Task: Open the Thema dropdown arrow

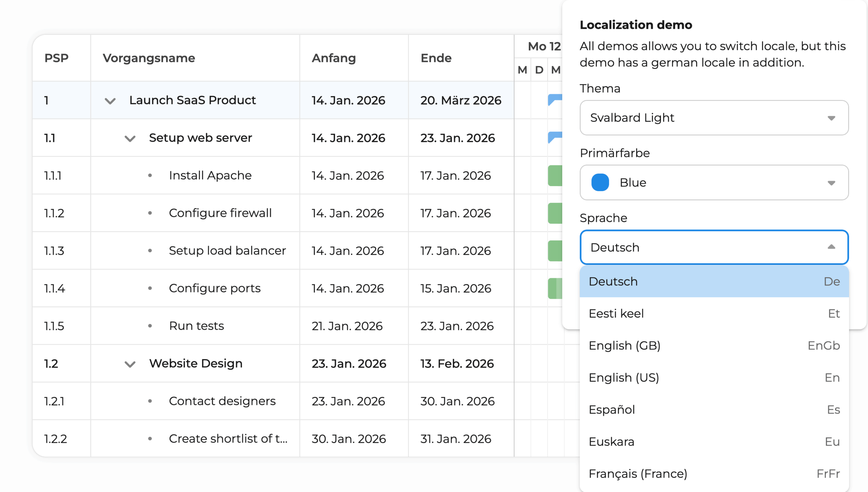Action: coord(831,118)
